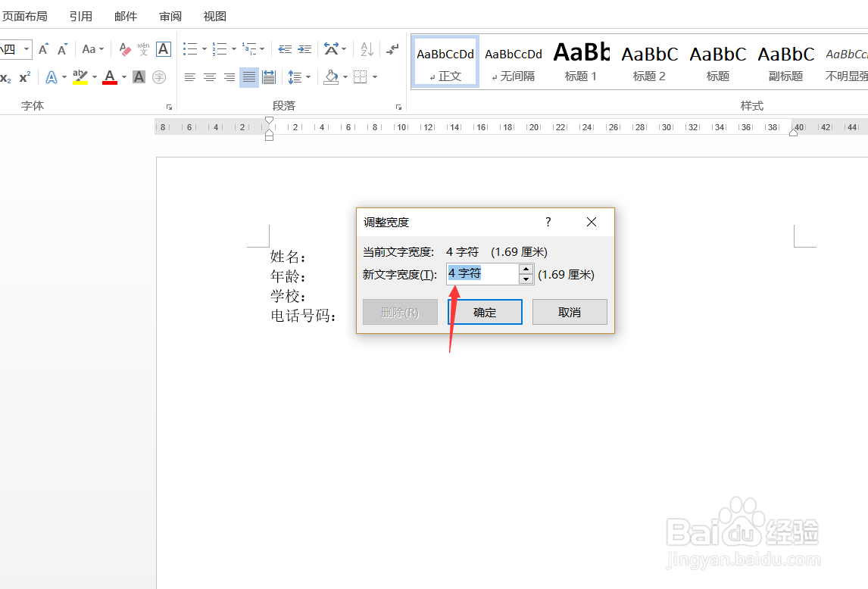Open the 视图 ribbon tab
Image resolution: width=868 pixels, height=589 pixels.
point(214,15)
